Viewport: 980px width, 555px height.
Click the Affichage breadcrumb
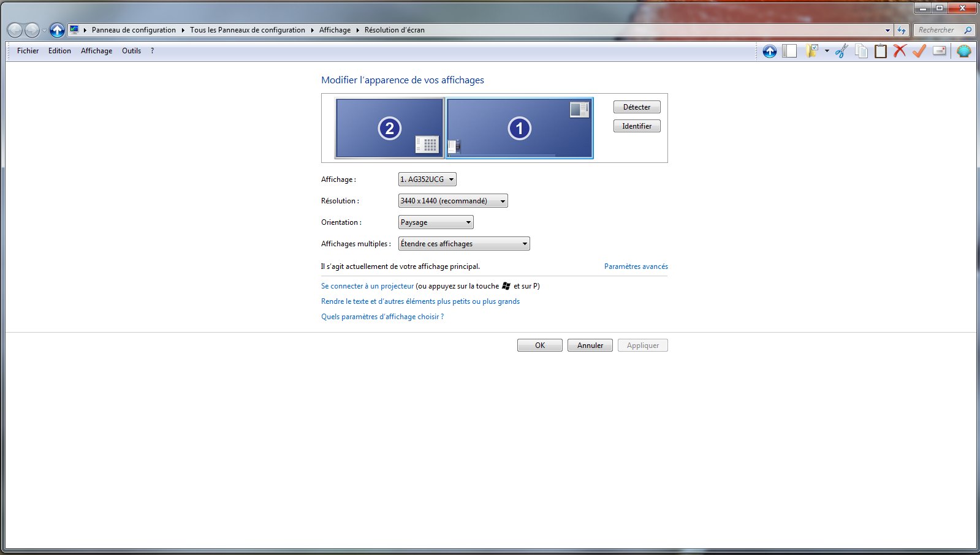coord(335,30)
